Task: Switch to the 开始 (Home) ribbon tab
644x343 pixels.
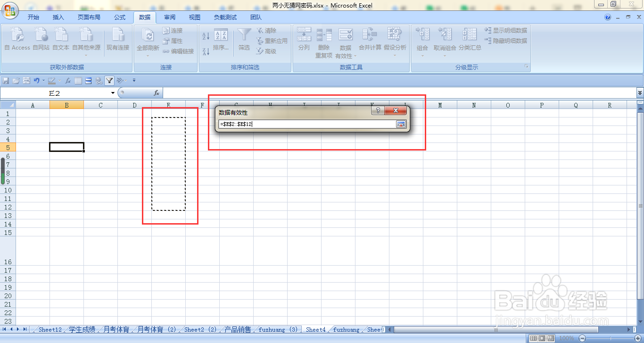Action: tap(33, 17)
